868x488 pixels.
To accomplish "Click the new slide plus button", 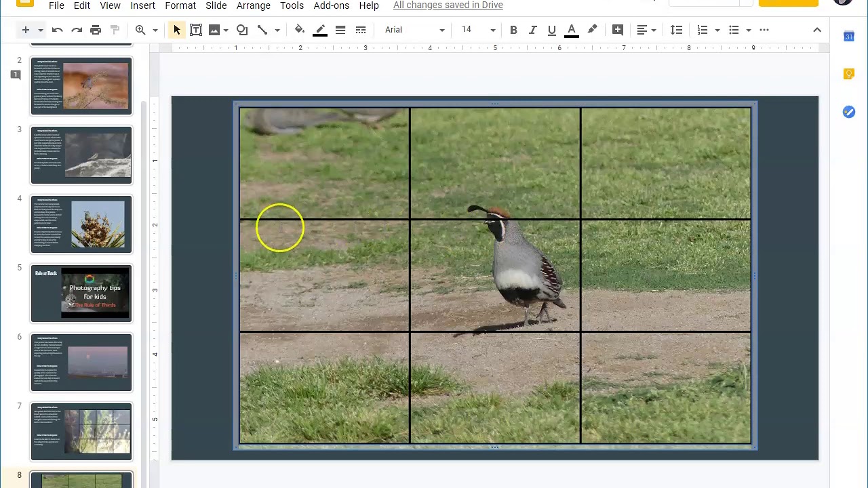I will (x=26, y=30).
